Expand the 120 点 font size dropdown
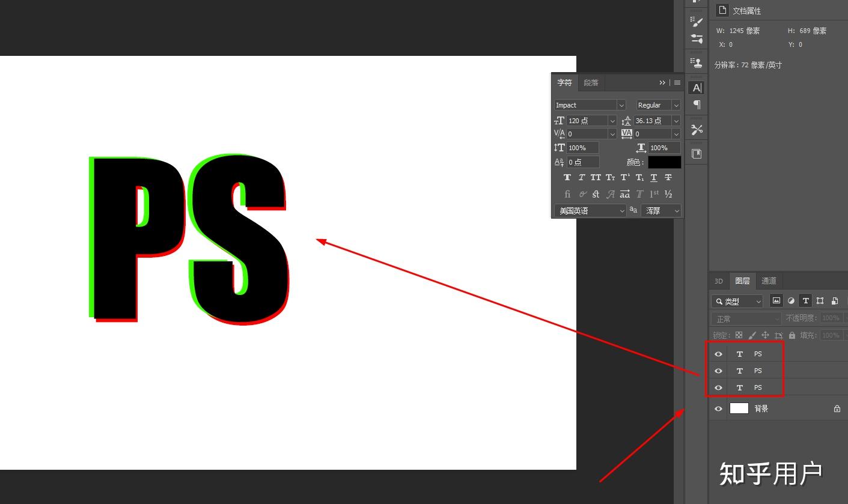 coord(612,121)
